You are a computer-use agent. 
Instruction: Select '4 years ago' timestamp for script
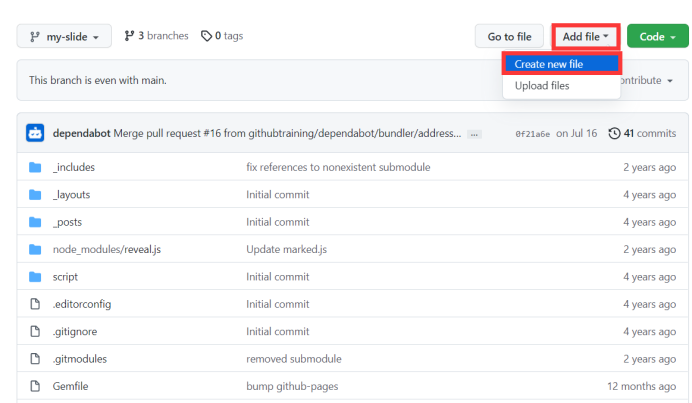pyautogui.click(x=650, y=277)
